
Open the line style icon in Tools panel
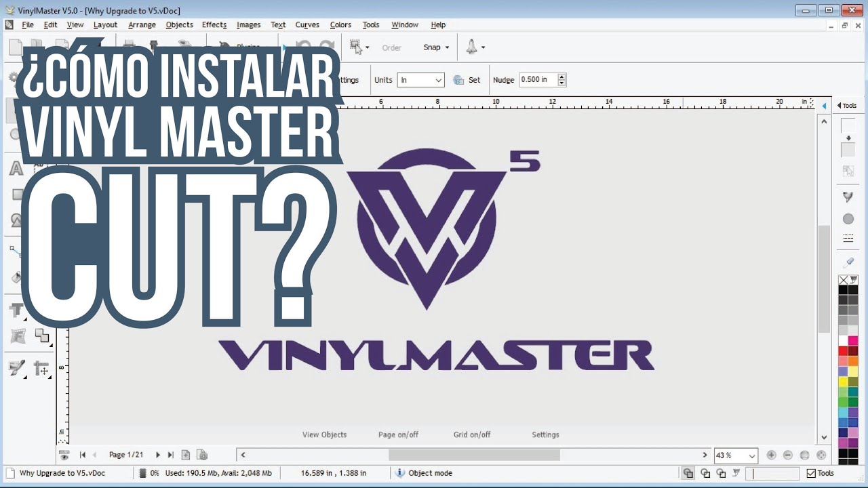pos(848,238)
